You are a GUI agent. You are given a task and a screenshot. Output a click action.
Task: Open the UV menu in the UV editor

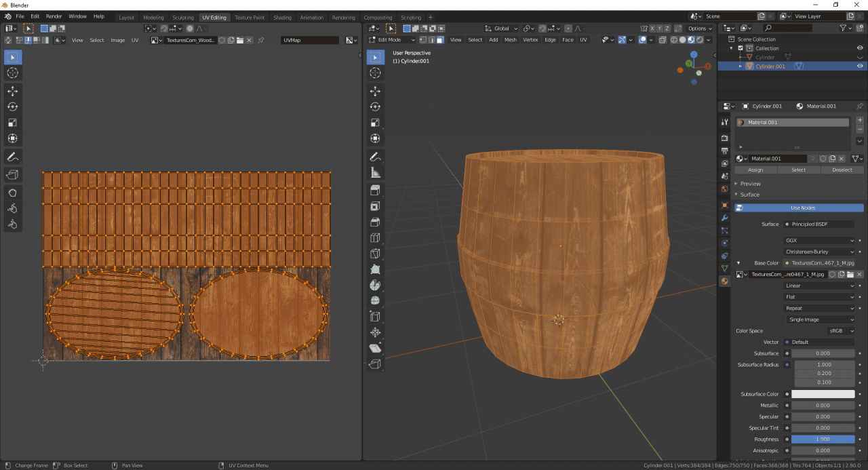pos(135,40)
